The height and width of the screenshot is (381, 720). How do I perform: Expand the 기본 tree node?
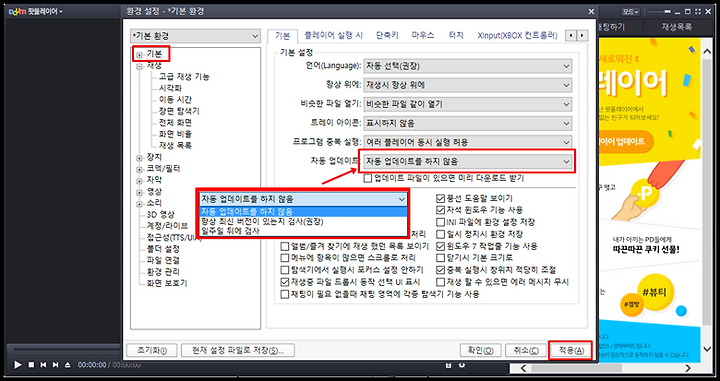[140, 55]
